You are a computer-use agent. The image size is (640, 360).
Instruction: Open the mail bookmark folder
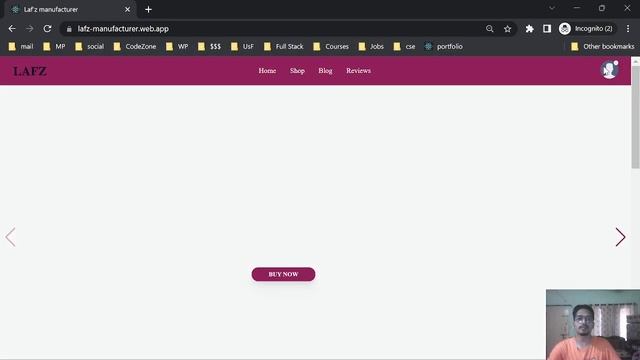[21, 47]
